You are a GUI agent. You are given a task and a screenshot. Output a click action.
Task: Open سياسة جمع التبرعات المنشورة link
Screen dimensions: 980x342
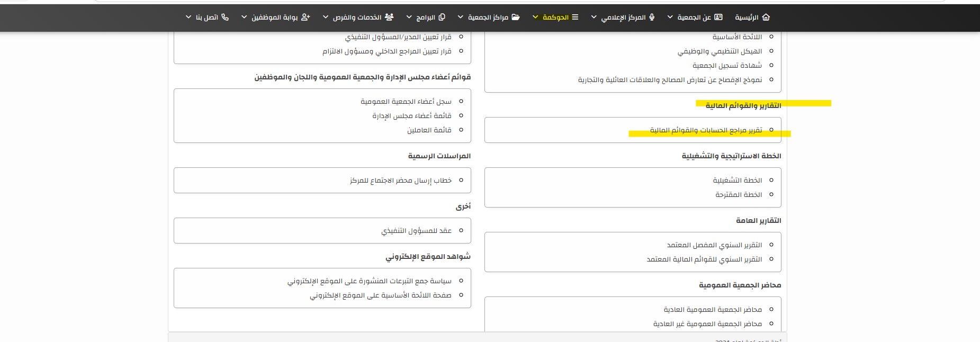(370, 281)
